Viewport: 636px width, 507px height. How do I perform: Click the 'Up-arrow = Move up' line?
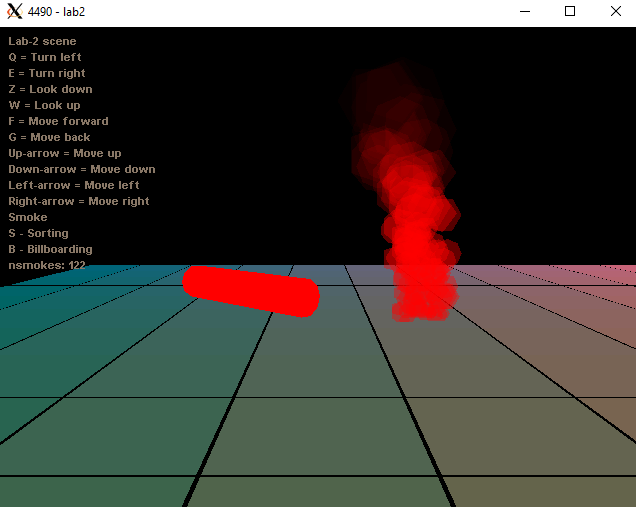65,153
